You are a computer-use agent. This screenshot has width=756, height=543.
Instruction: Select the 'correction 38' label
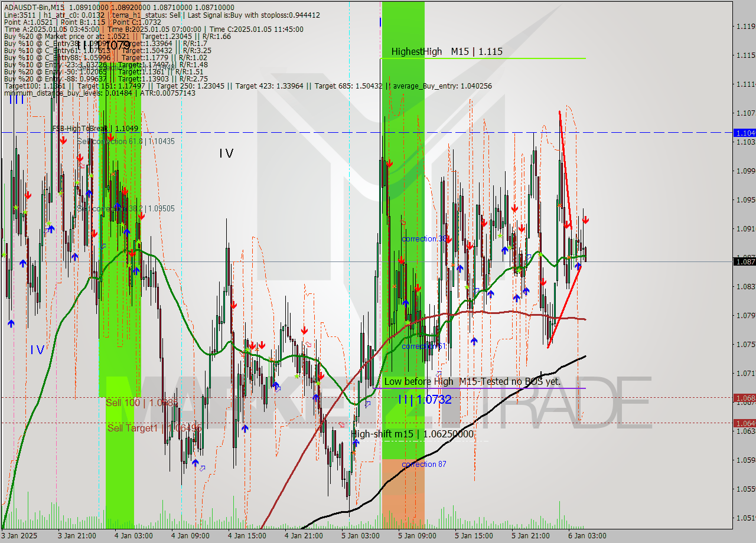coord(424,239)
